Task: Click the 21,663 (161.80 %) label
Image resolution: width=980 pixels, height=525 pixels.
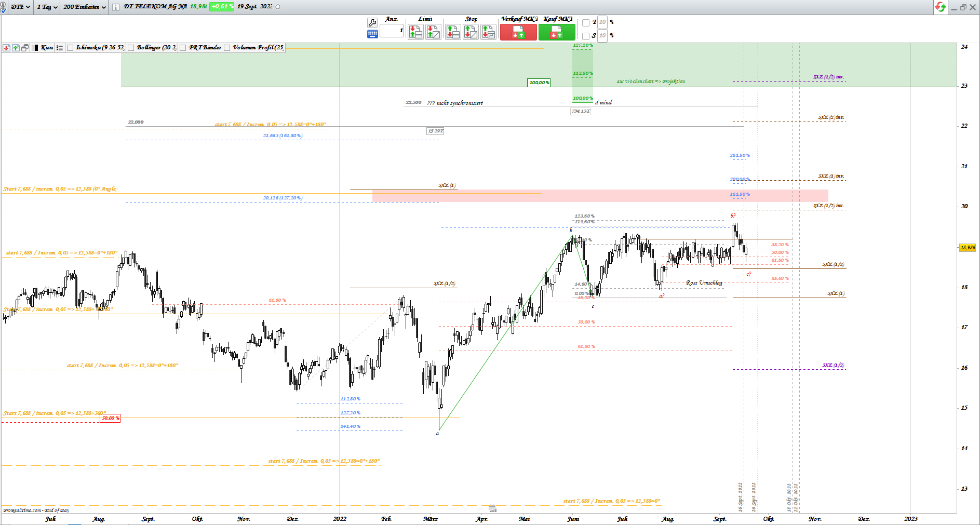Action: 282,136
